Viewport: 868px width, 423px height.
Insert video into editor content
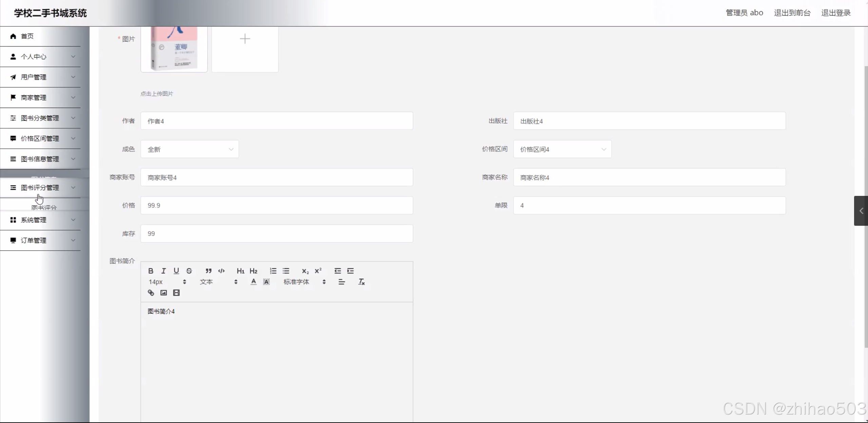click(176, 293)
